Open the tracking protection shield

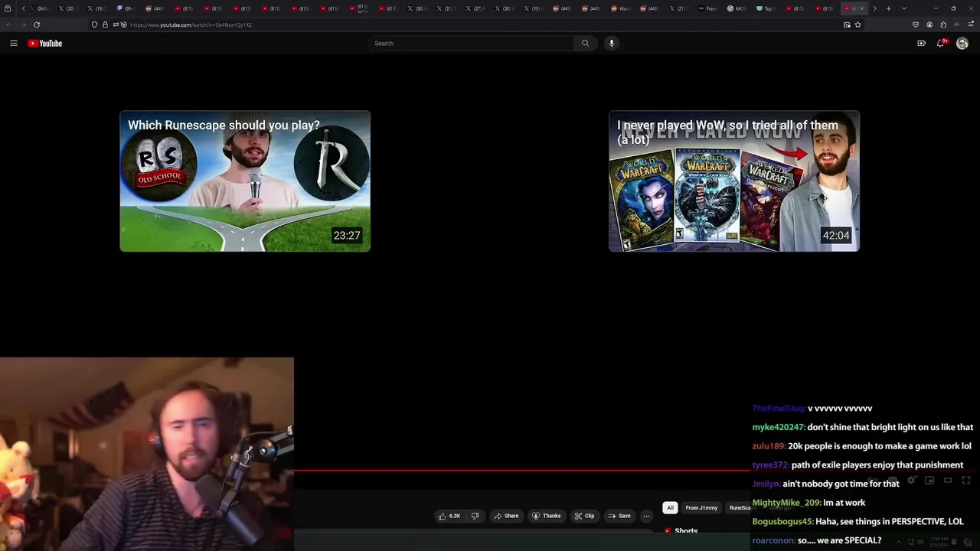pyautogui.click(x=94, y=24)
